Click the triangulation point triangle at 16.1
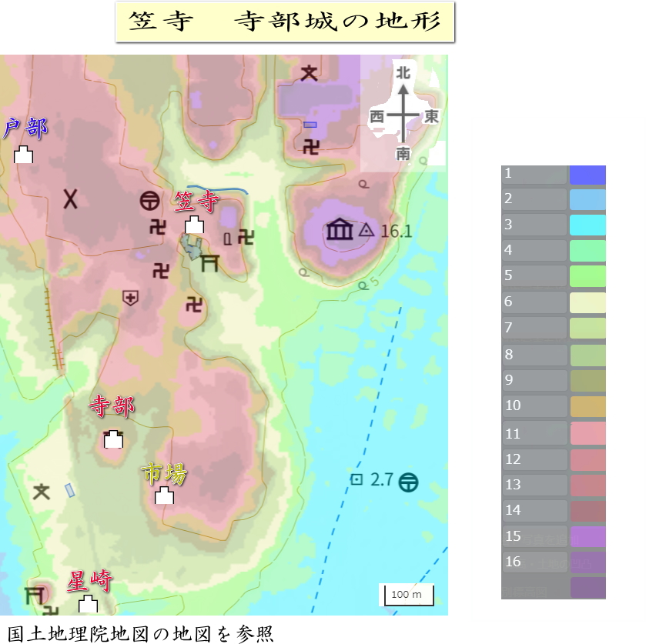This screenshot has height=644, width=646. tap(366, 230)
